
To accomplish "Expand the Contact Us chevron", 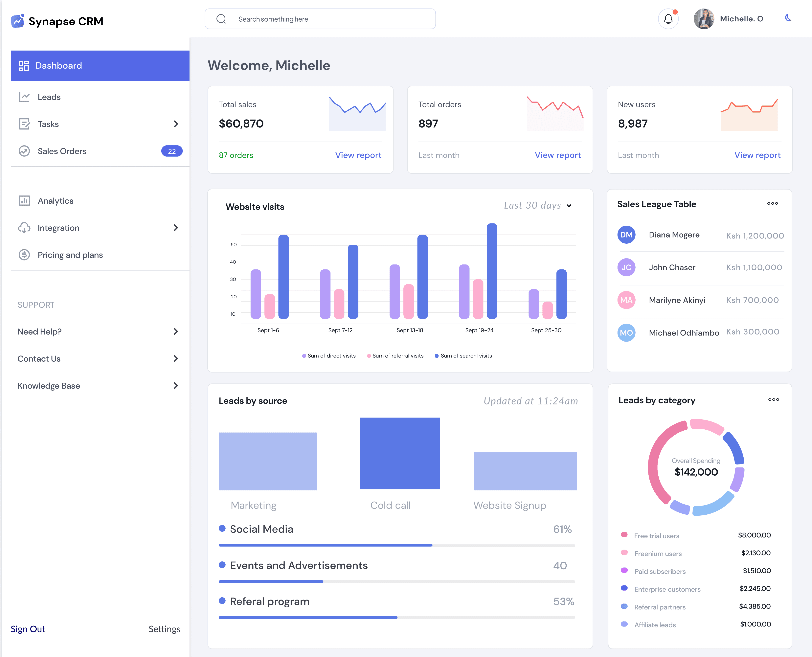I will click(x=176, y=358).
